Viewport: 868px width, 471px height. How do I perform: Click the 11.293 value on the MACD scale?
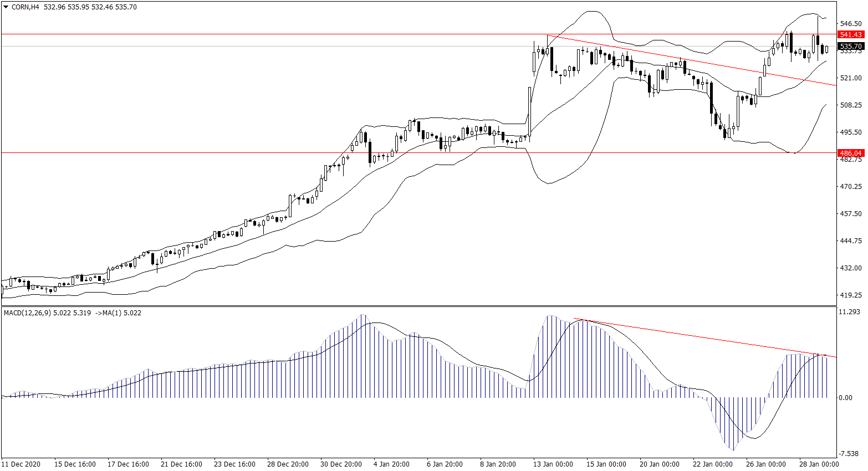click(x=849, y=313)
